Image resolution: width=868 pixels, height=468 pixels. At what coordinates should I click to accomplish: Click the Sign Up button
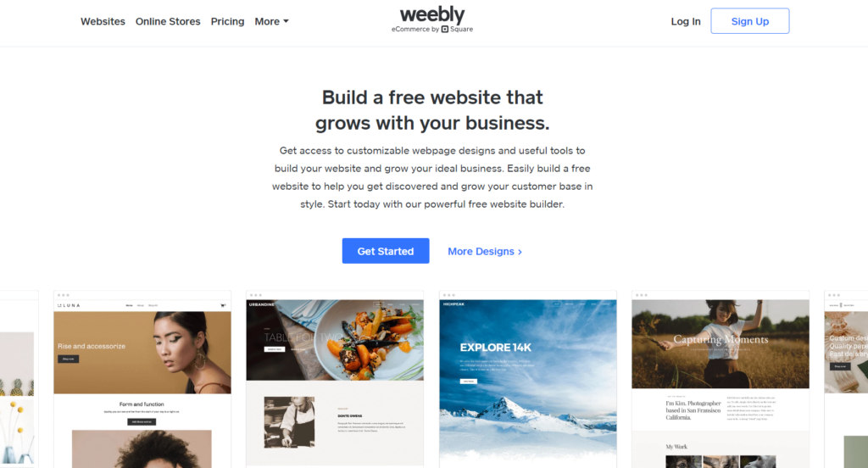tap(750, 21)
